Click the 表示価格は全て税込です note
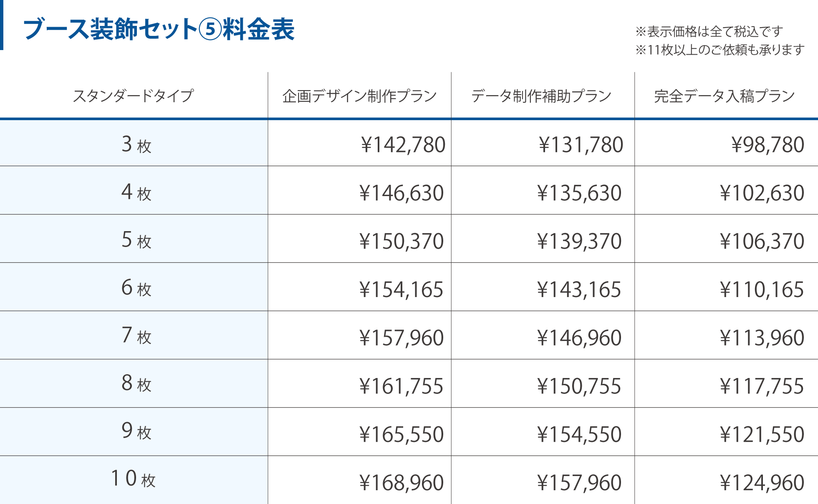 [x=709, y=31]
